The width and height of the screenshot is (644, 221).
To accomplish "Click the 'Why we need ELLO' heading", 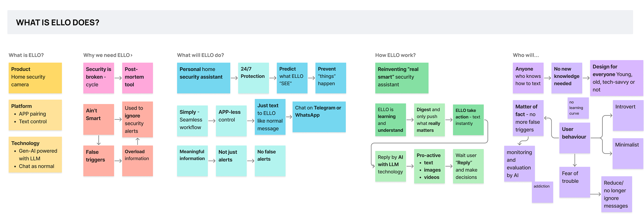I will pyautogui.click(x=108, y=55).
